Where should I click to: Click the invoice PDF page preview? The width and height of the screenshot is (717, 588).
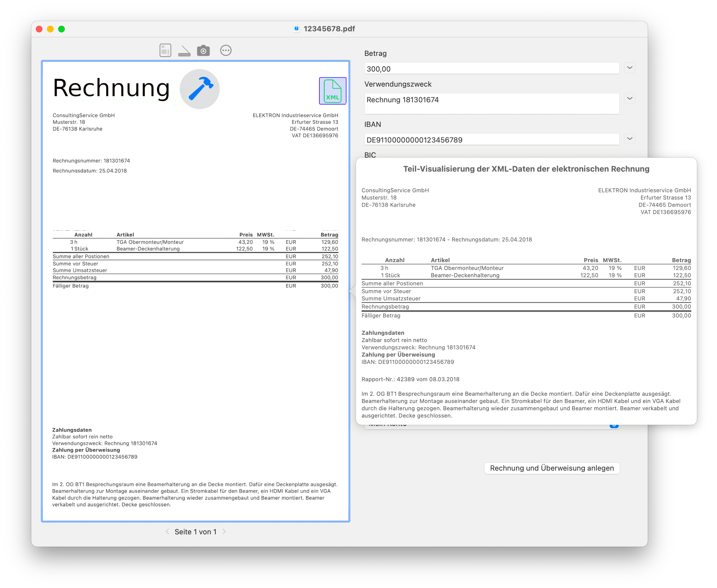[x=195, y=356]
